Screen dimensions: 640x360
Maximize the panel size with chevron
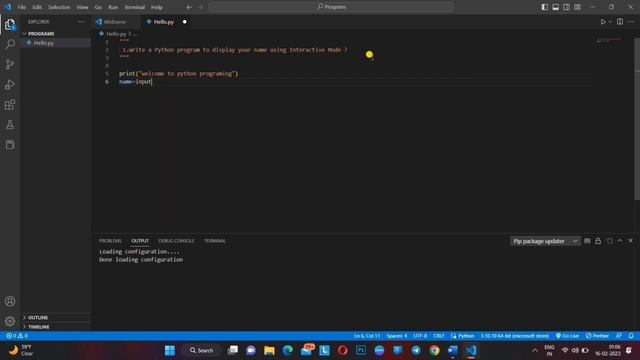[620, 241]
